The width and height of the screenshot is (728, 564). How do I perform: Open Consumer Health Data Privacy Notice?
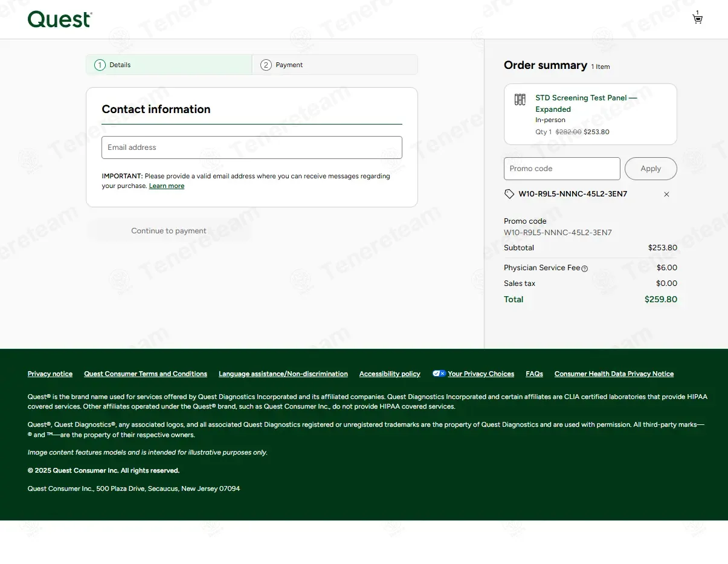click(x=614, y=374)
